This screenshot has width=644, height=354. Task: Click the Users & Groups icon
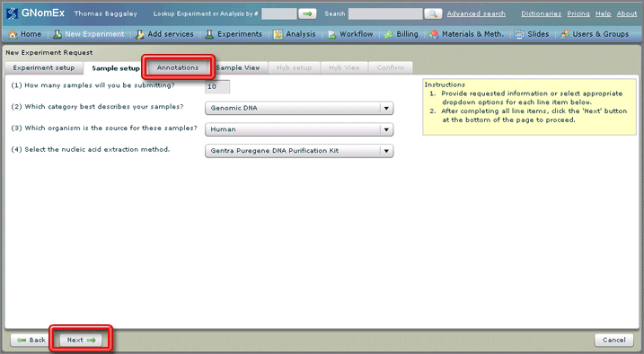[x=565, y=34]
